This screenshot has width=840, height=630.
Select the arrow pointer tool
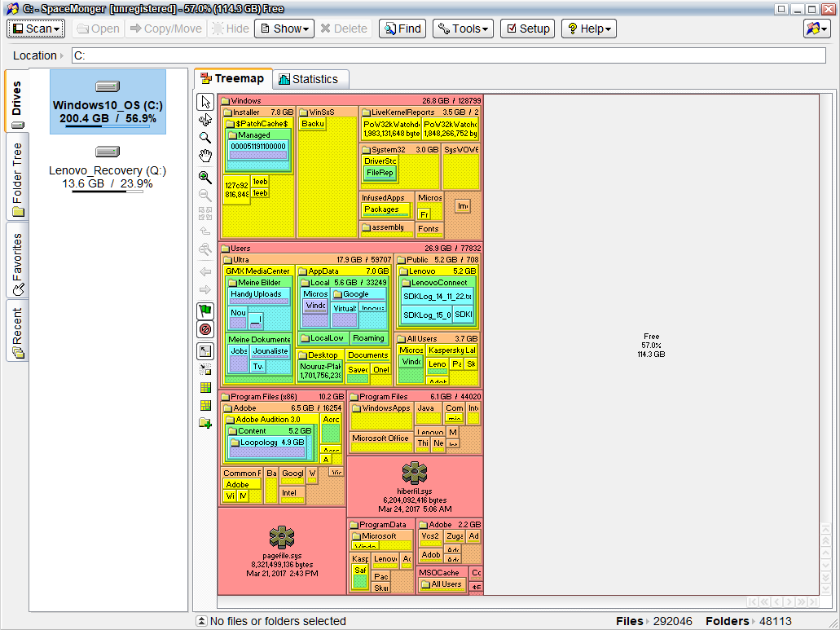(x=205, y=102)
